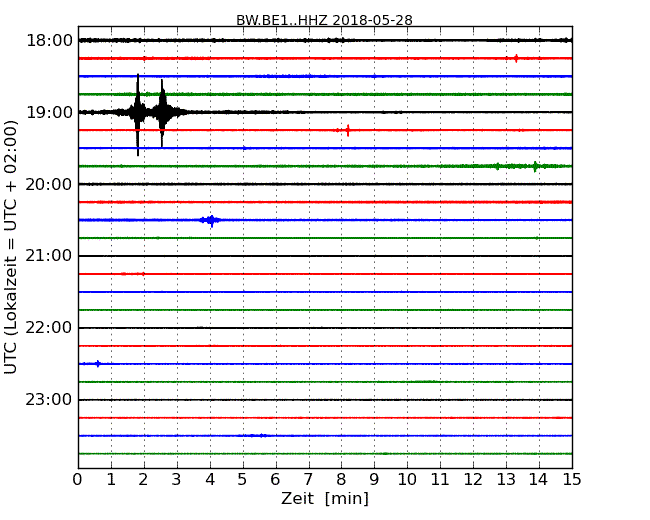The image size is (650, 520).
Task: Click the small red disturbance on the 21:15 trace
Action: 133,274
